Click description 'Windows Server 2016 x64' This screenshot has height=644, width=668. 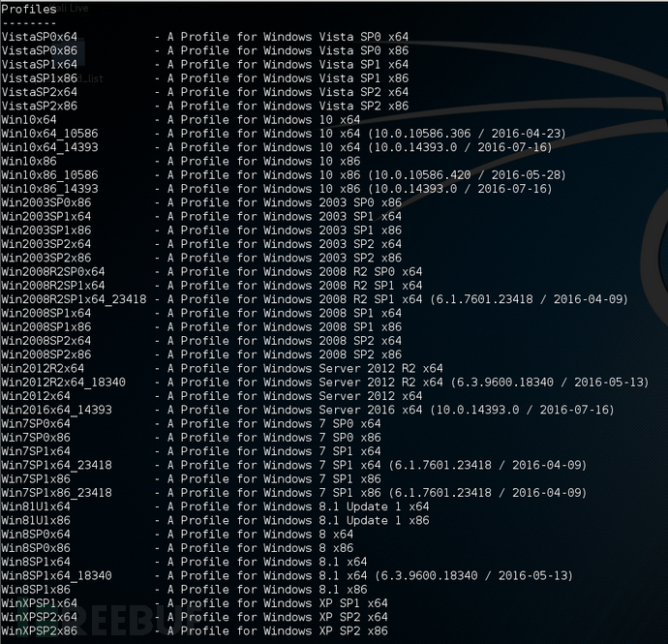pyautogui.click(x=343, y=410)
